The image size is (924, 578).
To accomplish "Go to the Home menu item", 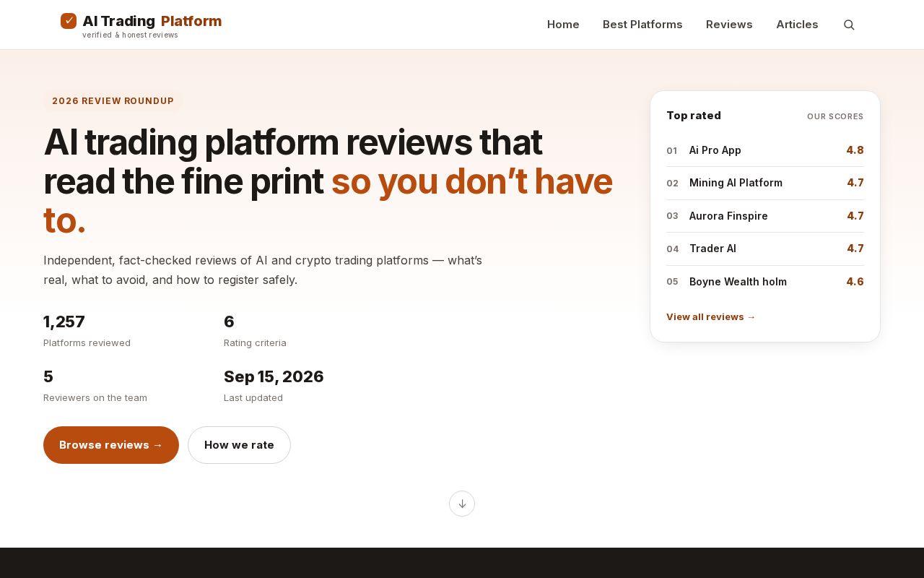I will pos(563,25).
